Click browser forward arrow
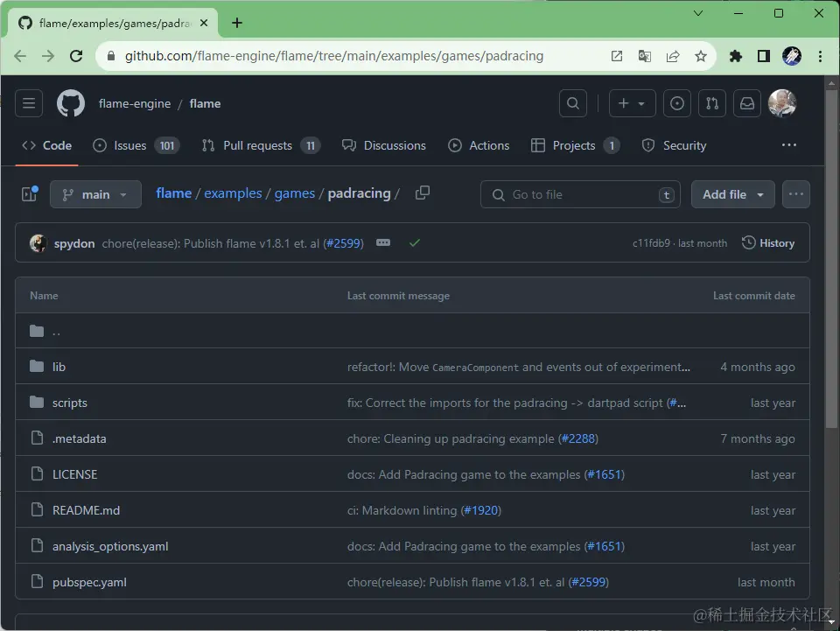 tap(48, 56)
